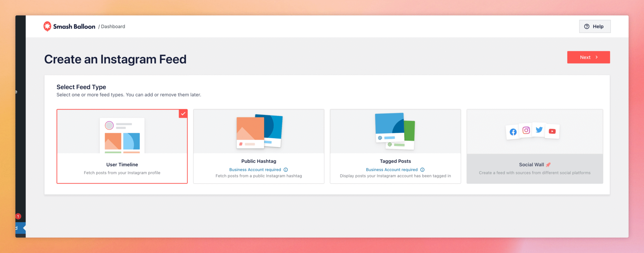Select the User Timeline feed type card

pos(122,146)
